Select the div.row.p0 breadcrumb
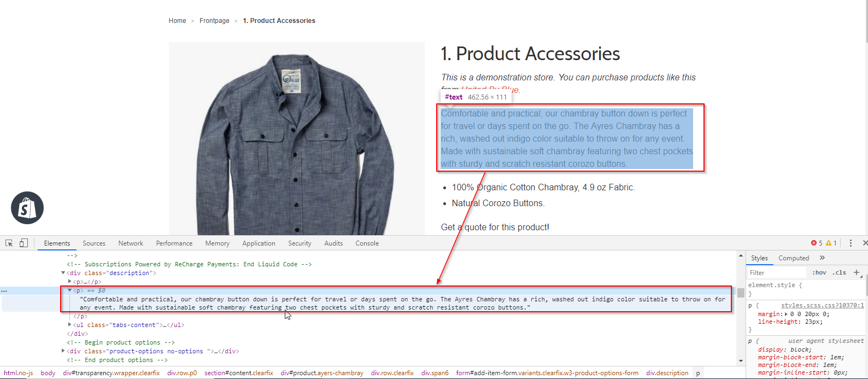 click(182, 373)
